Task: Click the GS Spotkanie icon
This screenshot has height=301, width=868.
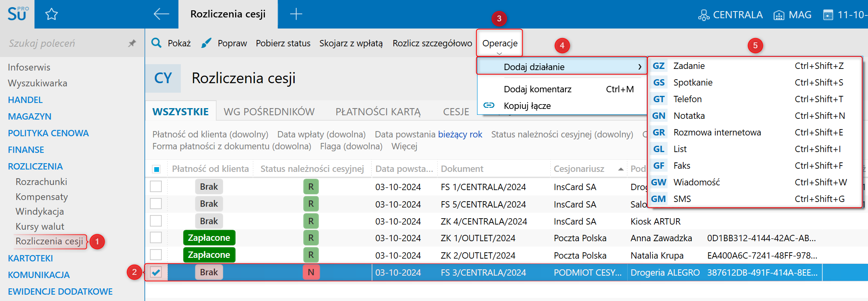Action: pyautogui.click(x=659, y=82)
